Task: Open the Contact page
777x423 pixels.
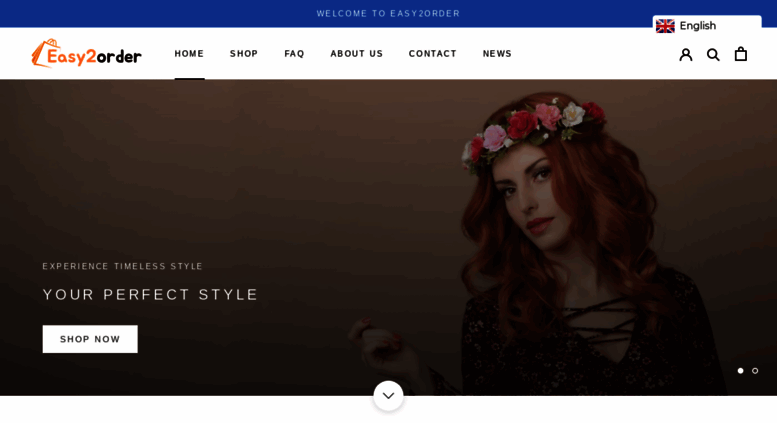Action: pyautogui.click(x=433, y=53)
